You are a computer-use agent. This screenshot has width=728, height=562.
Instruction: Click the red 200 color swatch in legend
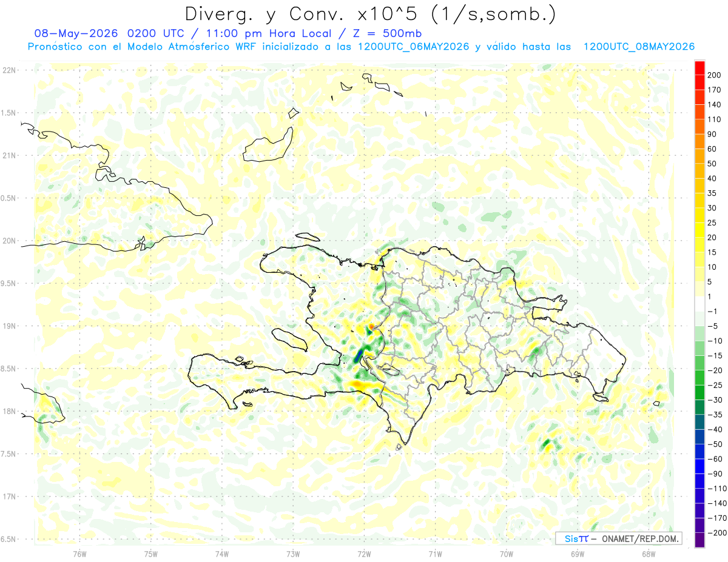point(700,67)
